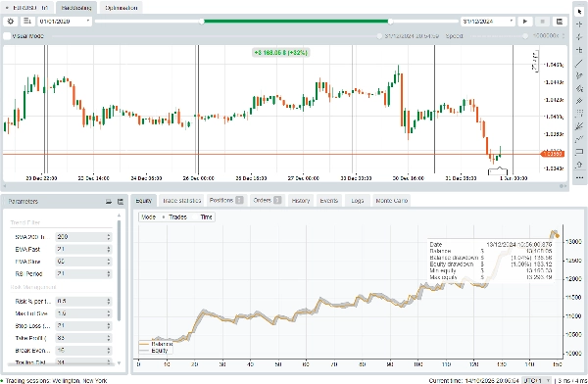Click the Trading sessions status text
588x384 pixels.
[x=56, y=381]
